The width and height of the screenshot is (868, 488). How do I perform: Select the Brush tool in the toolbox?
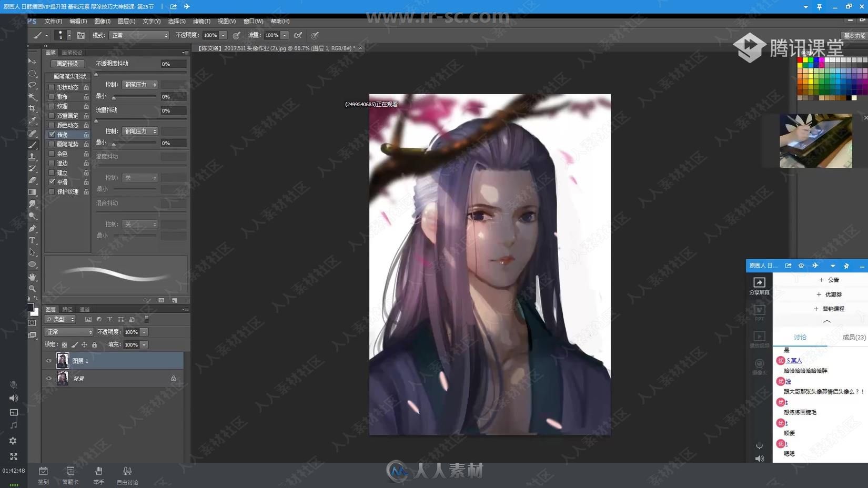(x=32, y=145)
